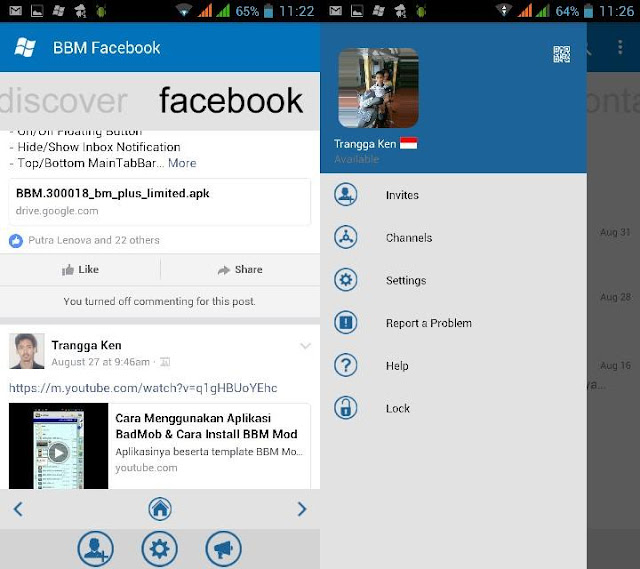This screenshot has width=640, height=569.
Task: Open the QR code icon in drawer
Action: click(562, 54)
